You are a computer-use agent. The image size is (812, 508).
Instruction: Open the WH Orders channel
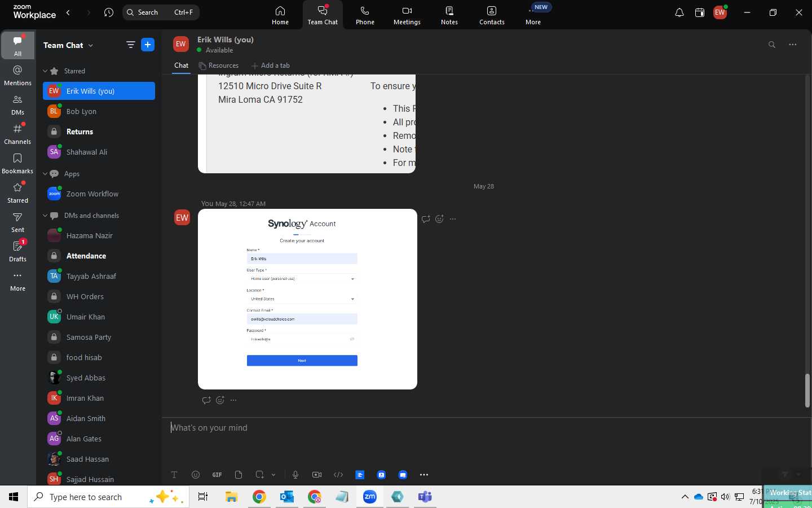(x=99, y=296)
